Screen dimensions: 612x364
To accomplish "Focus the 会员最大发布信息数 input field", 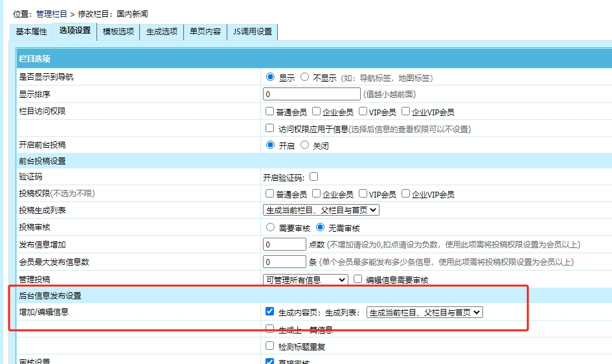I will point(284,262).
